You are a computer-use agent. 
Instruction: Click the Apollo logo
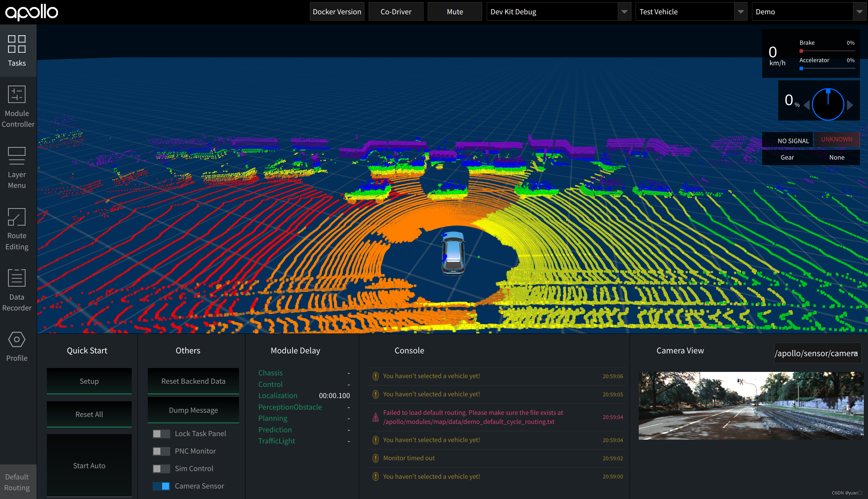click(x=31, y=13)
